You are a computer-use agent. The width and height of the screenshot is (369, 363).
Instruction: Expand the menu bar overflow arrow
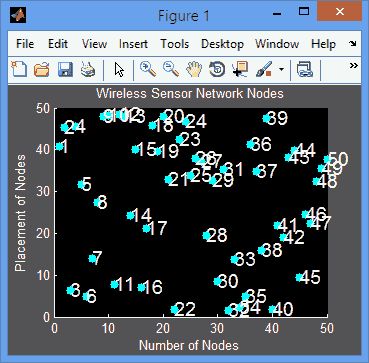[353, 43]
